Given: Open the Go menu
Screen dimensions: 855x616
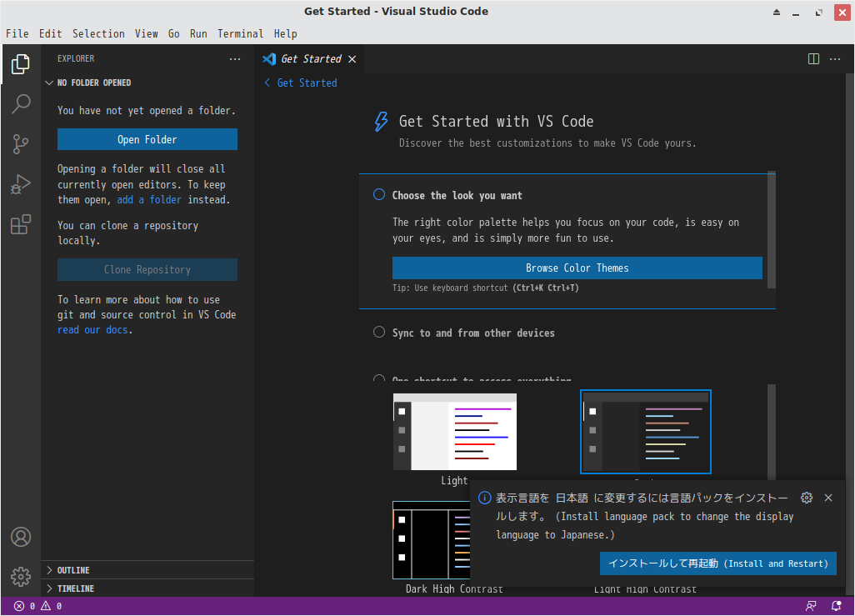Looking at the screenshot, I should coord(174,34).
